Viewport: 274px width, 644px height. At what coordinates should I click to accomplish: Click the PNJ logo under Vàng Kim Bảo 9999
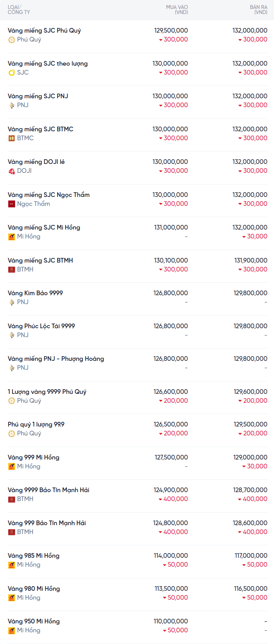click(x=12, y=302)
